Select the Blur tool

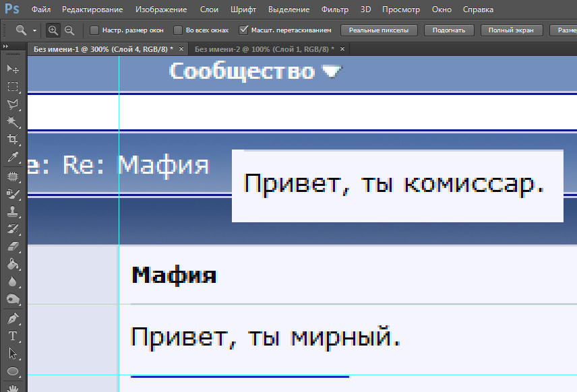pos(13,282)
